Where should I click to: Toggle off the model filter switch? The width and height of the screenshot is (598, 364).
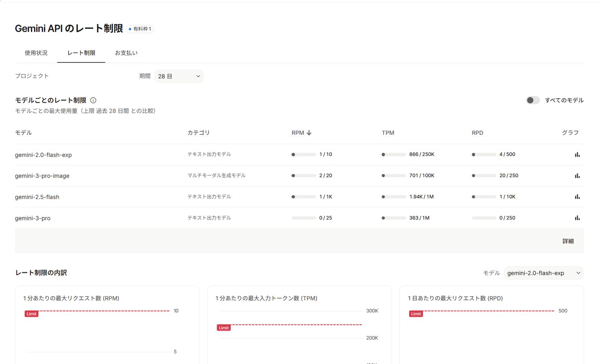click(x=533, y=100)
